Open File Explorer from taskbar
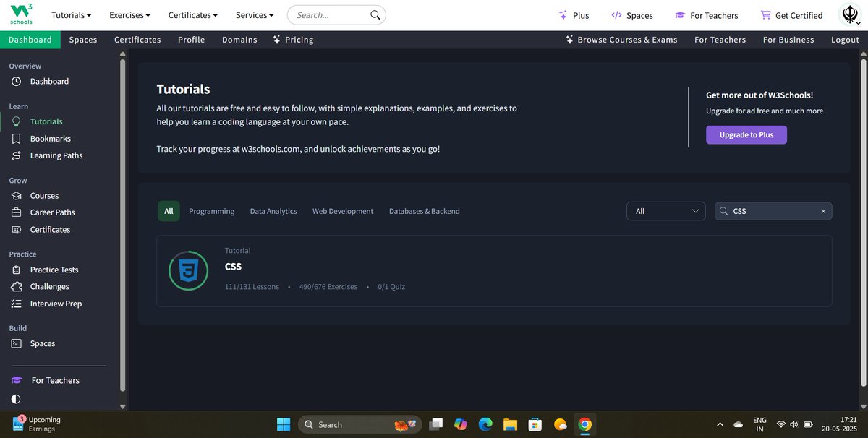868x438 pixels. [x=510, y=424]
